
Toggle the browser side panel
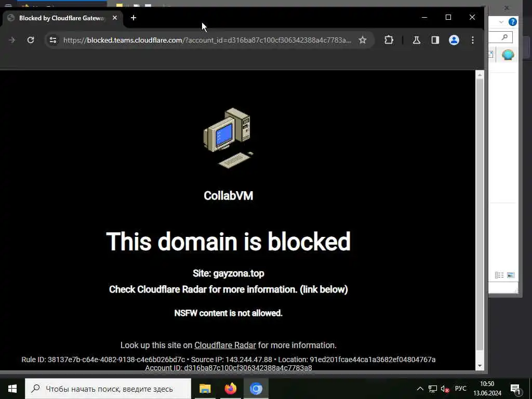(x=435, y=40)
